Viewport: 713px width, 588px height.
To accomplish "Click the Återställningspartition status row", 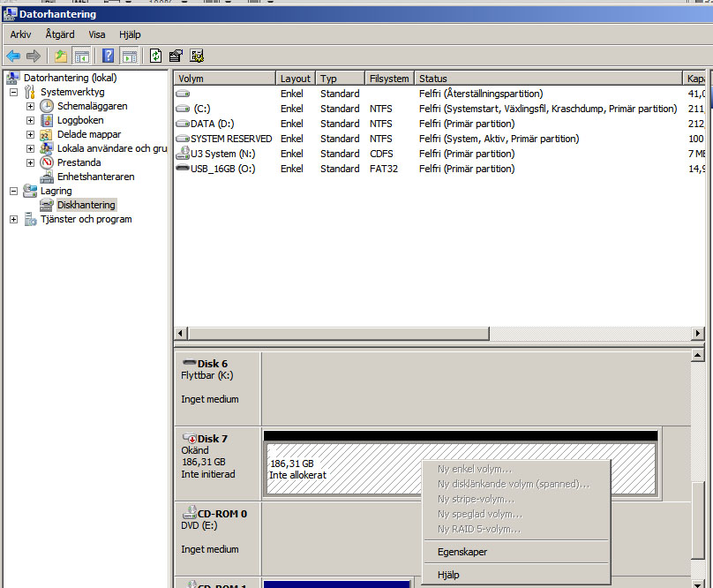I will tap(439, 94).
